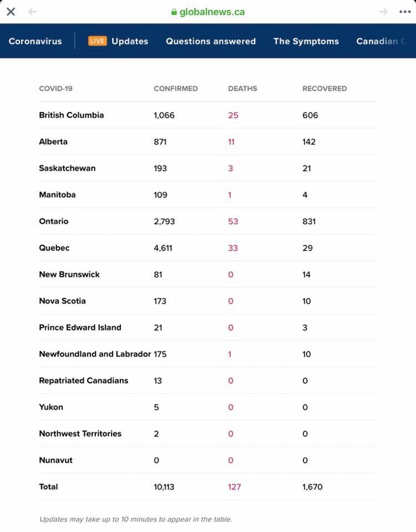
Task: Switch to The Symptoms tab
Action: coord(306,41)
